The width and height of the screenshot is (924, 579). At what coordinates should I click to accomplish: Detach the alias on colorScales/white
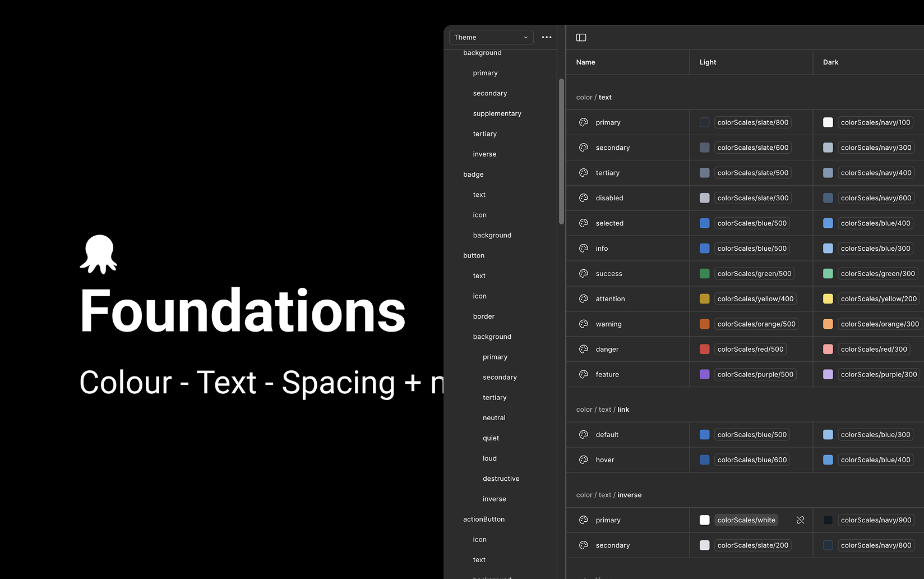(801, 520)
